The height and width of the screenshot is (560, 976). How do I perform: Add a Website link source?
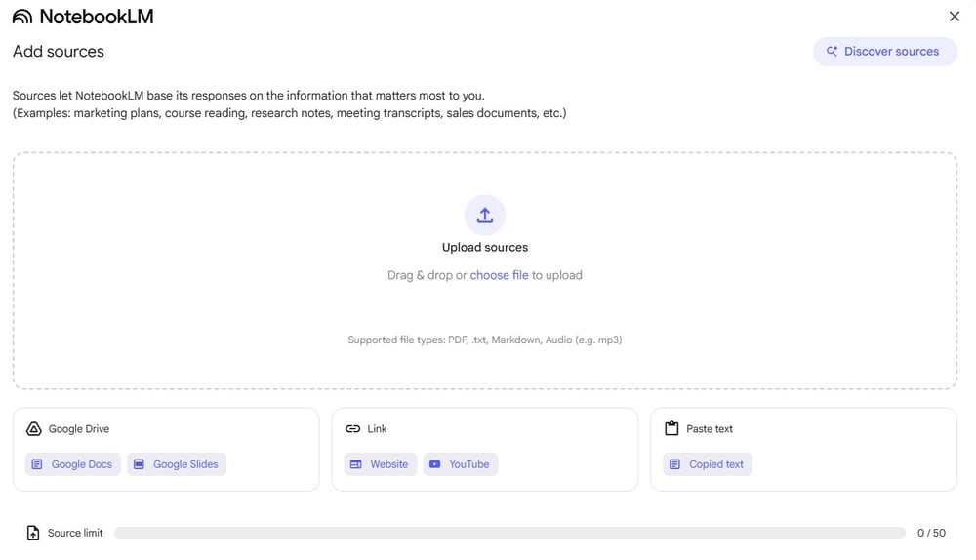[380, 464]
